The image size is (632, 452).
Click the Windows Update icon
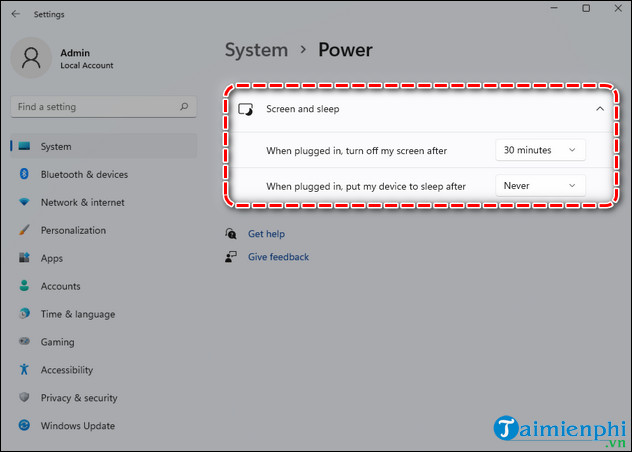click(24, 425)
